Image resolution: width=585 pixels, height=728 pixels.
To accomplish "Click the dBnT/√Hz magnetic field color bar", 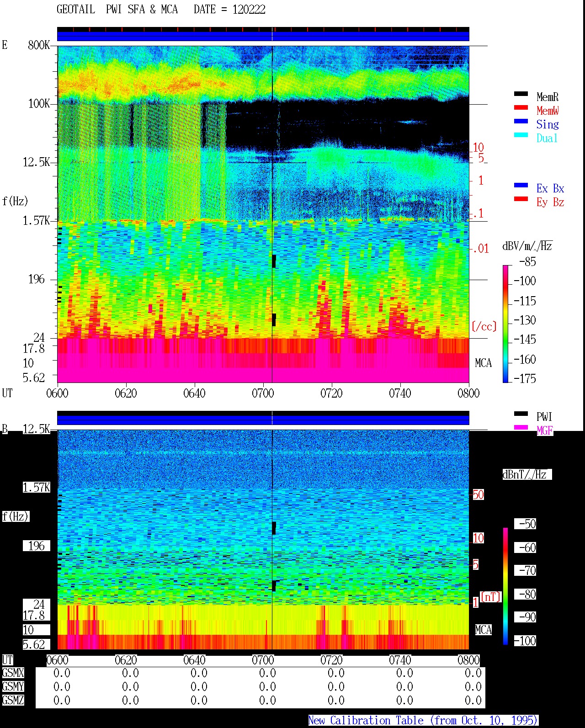I will [x=505, y=586].
